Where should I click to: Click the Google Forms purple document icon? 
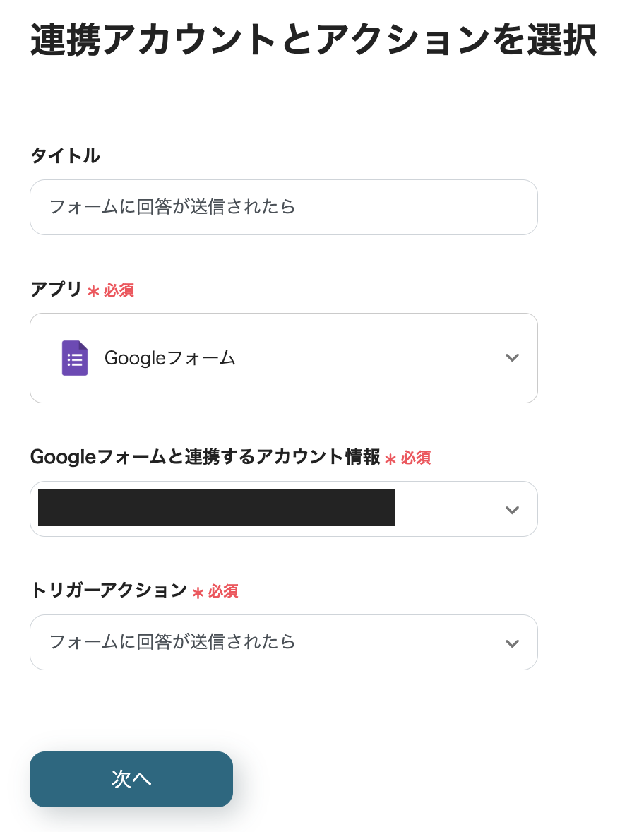tap(75, 358)
